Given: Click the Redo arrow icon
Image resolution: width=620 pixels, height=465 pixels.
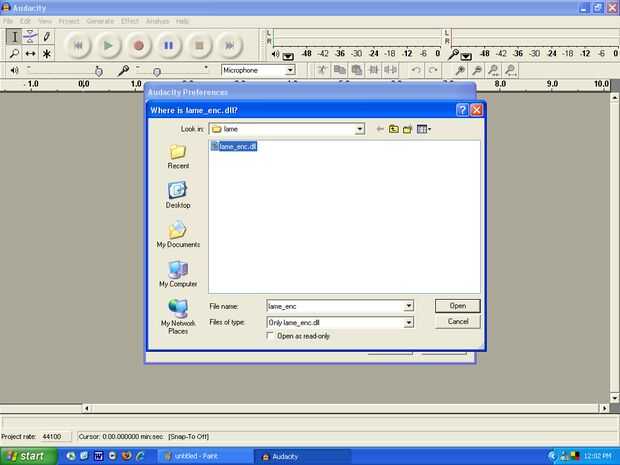Looking at the screenshot, I should (x=433, y=70).
